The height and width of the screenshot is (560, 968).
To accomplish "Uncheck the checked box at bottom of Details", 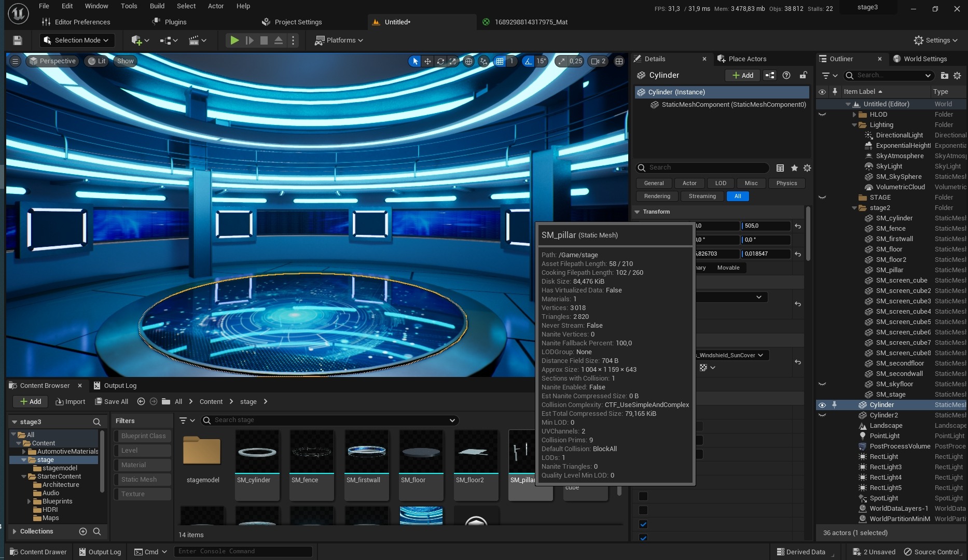I will 643,524.
